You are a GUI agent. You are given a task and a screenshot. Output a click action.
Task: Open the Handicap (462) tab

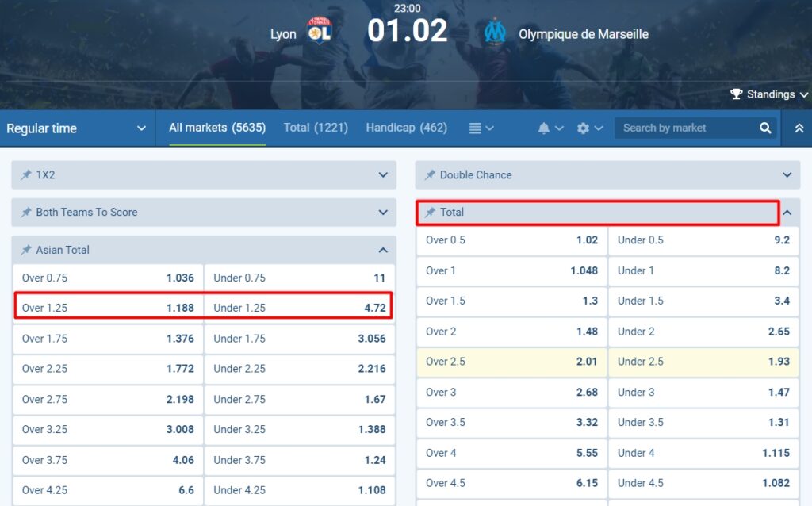406,127
